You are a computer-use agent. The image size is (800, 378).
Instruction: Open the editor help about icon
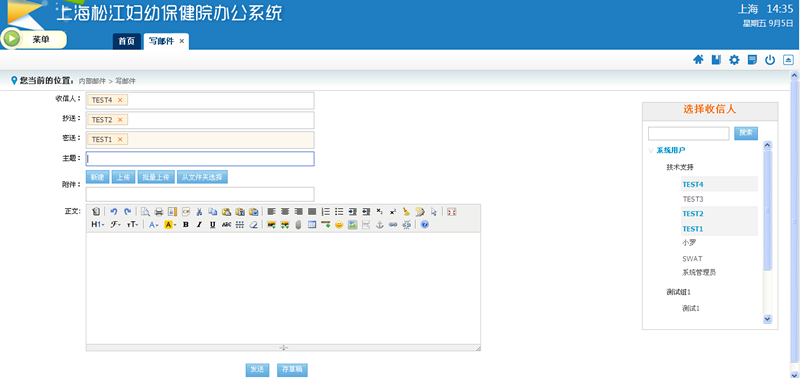click(424, 224)
